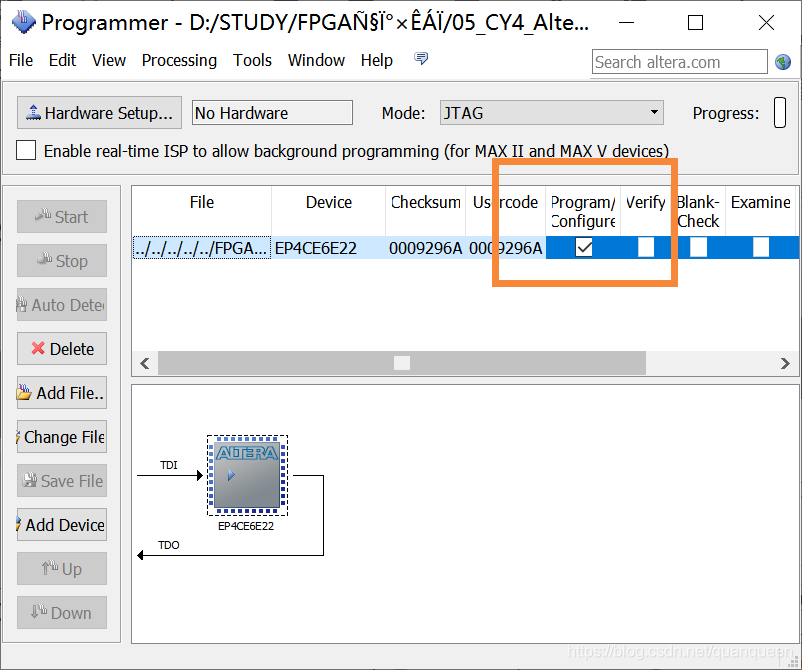
Task: Click the EP4CE6E22 label under the chip
Action: [x=246, y=526]
